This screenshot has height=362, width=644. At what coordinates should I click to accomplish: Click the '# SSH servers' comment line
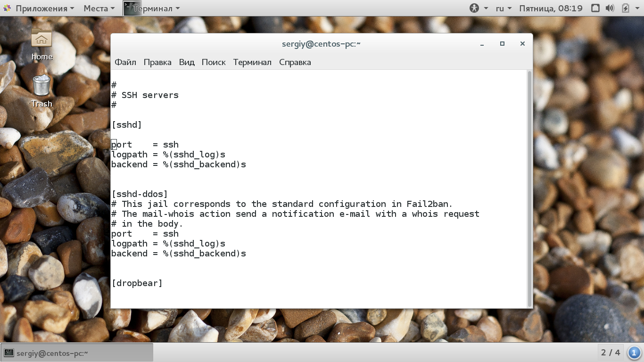coord(145,95)
